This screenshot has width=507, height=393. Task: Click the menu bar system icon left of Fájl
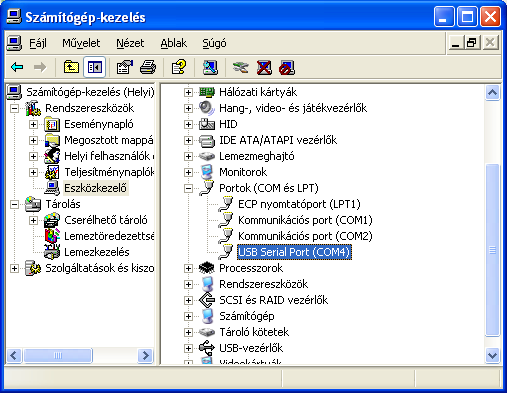click(14, 43)
